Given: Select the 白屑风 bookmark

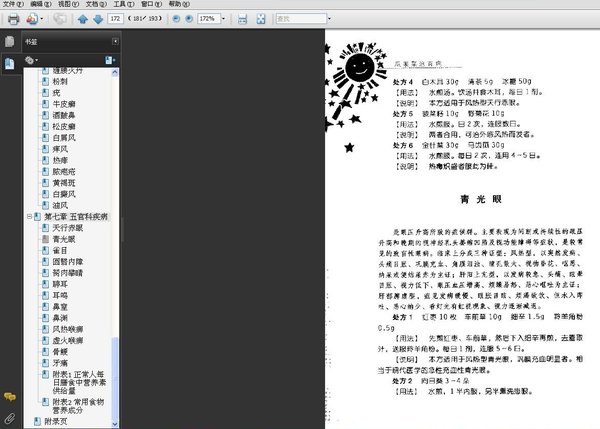Looking at the screenshot, I should pyautogui.click(x=64, y=138).
